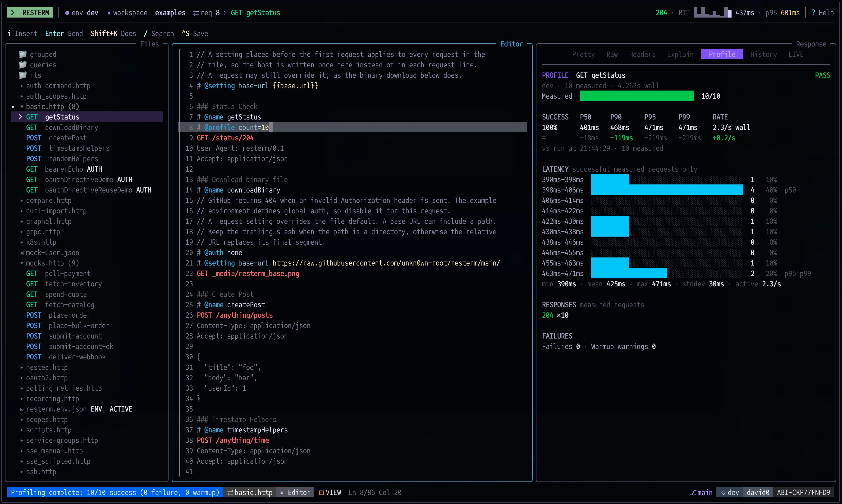This screenshot has height=504, width=842.
Task: Select the GET poll-payment mock request
Action: 58,273
